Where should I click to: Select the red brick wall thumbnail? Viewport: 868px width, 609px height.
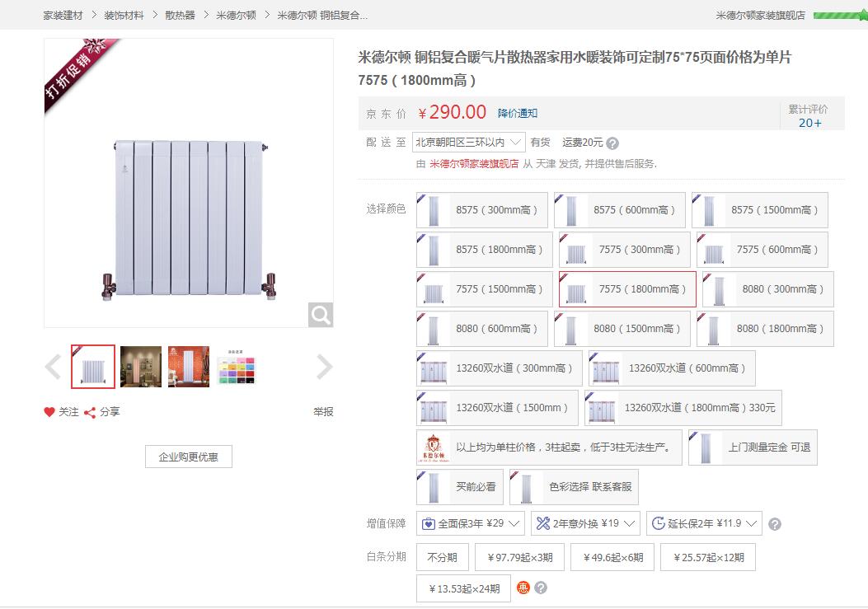(x=189, y=367)
